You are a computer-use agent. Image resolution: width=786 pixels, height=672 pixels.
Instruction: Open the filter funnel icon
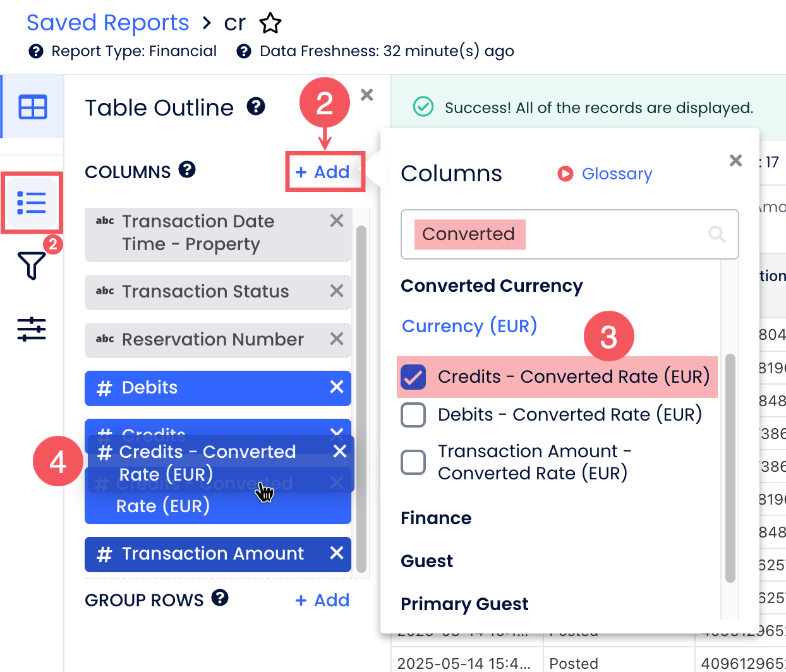tap(32, 265)
